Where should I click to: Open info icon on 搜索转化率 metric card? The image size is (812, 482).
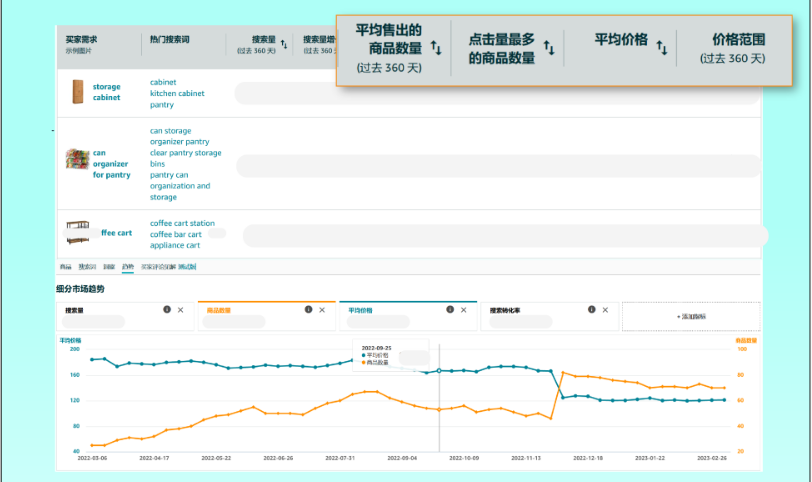[x=591, y=310]
